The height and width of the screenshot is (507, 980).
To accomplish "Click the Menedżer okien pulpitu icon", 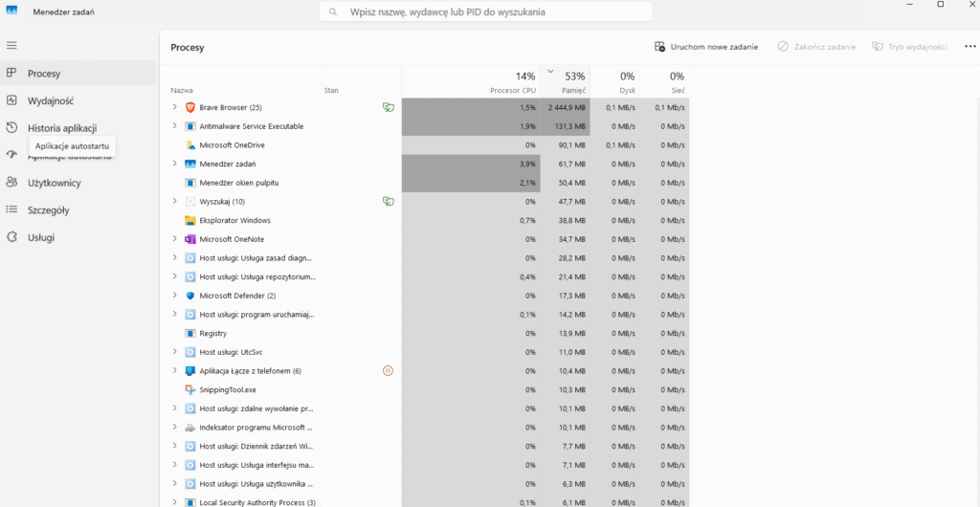I will pyautogui.click(x=190, y=183).
